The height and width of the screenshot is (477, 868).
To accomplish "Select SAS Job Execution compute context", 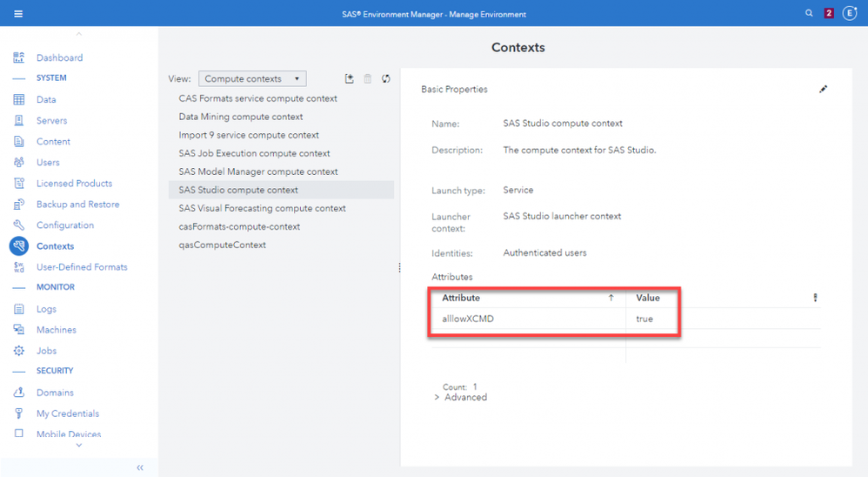I will [x=281, y=153].
